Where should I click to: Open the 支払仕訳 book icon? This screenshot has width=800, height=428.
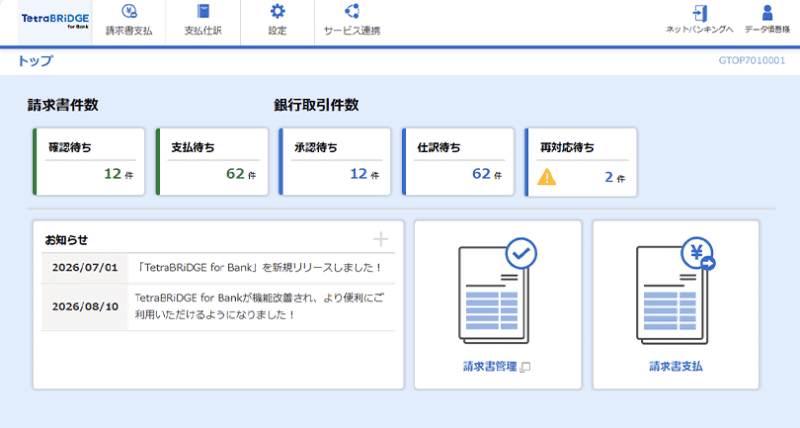(203, 11)
